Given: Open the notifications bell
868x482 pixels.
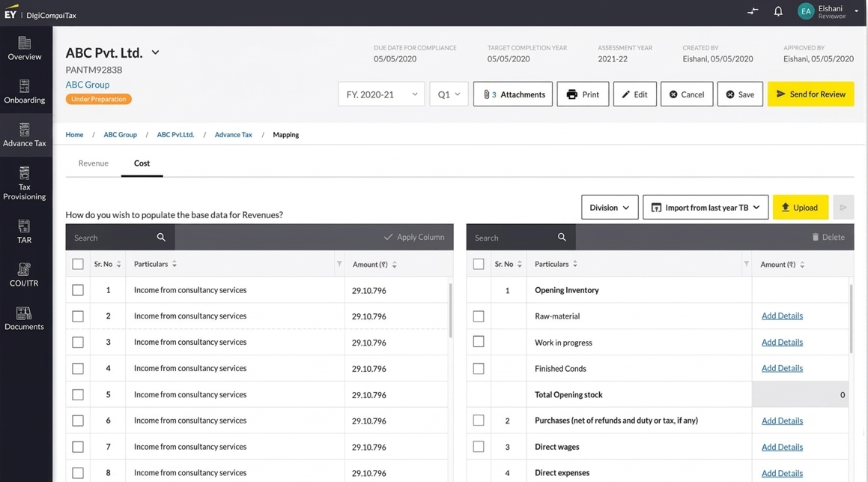Looking at the screenshot, I should (778, 11).
